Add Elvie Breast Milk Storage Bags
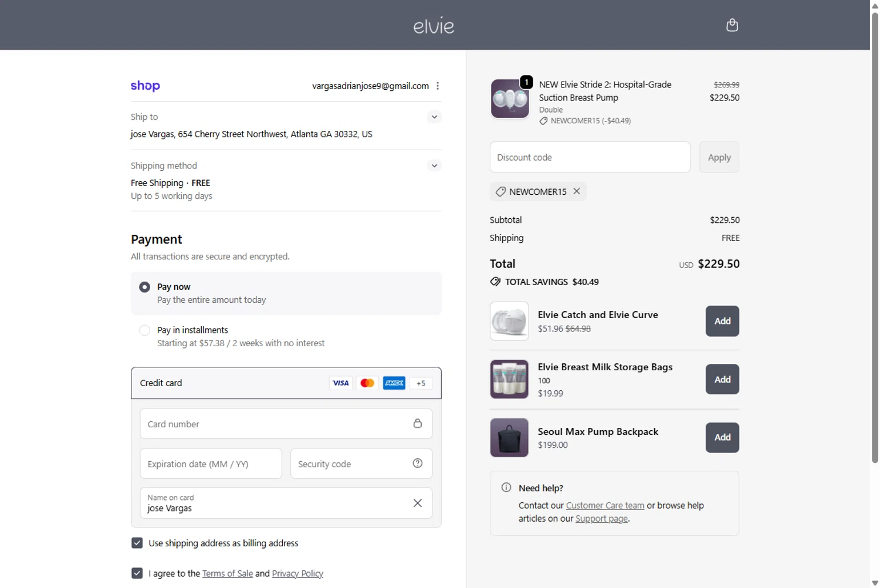Image resolution: width=880 pixels, height=588 pixels. [722, 379]
